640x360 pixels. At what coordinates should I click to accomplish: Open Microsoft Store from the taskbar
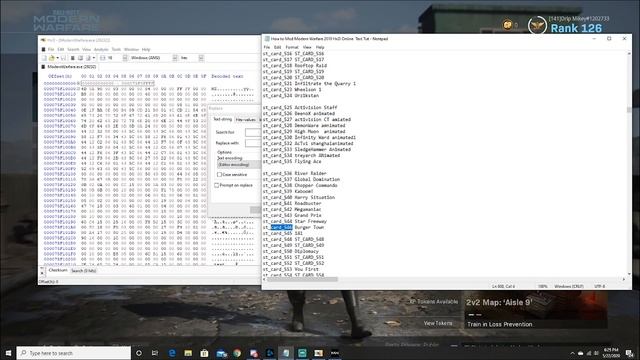click(x=204, y=353)
